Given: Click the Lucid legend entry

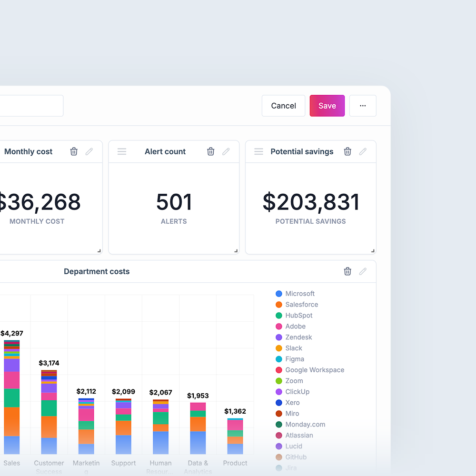Looking at the screenshot, I should tap(289, 446).
